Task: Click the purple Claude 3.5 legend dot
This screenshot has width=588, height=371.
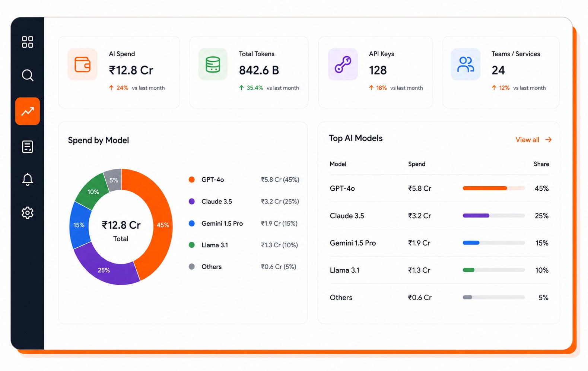Action: (x=192, y=202)
